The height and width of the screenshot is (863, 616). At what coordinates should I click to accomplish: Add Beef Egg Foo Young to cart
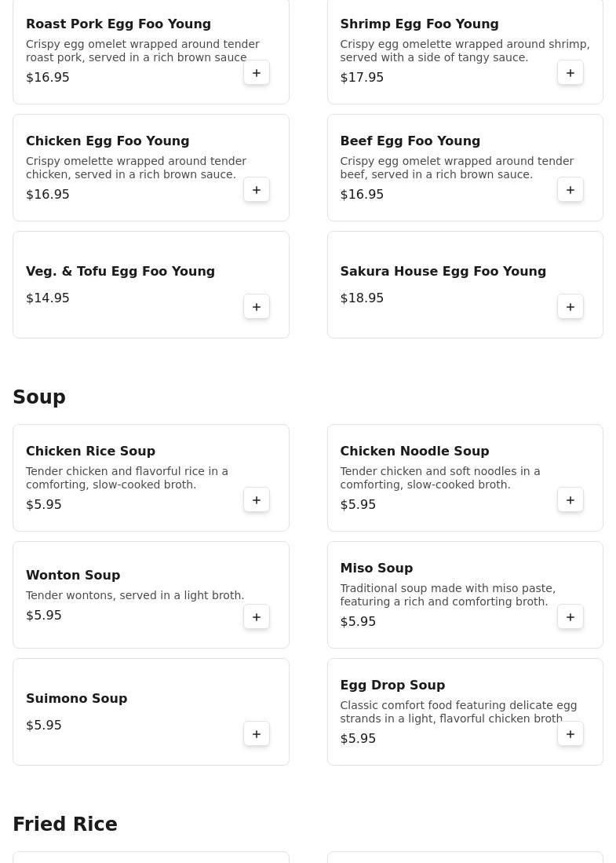[x=570, y=190]
